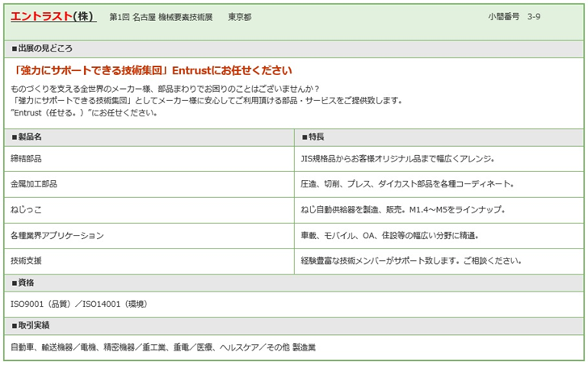Open the エントラスト(株) company link
The width and height of the screenshot is (588, 365).
click(52, 17)
